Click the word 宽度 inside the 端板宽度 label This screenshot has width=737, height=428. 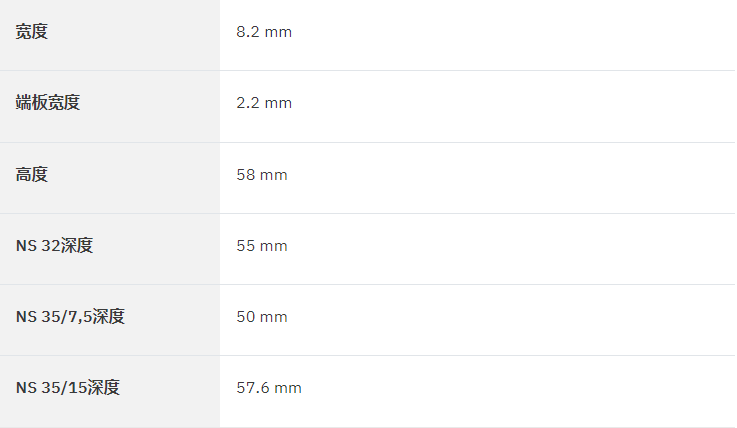[x=64, y=102]
